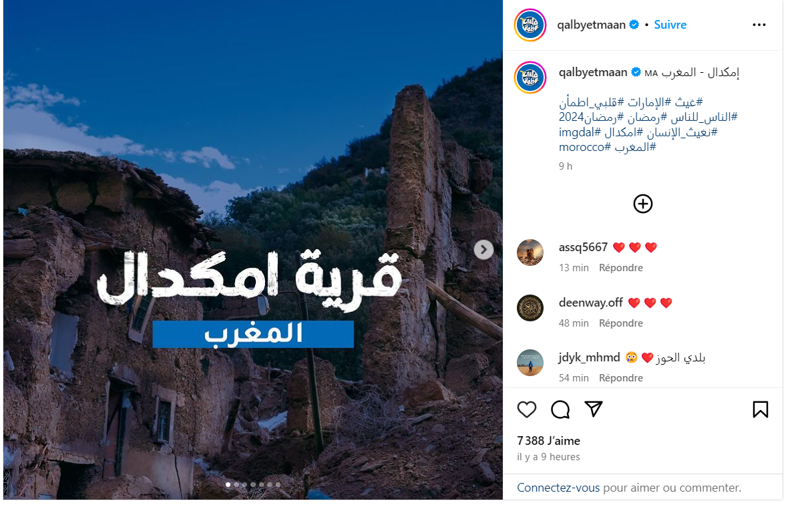View jdyk_mhmd's profile avatar

(530, 363)
